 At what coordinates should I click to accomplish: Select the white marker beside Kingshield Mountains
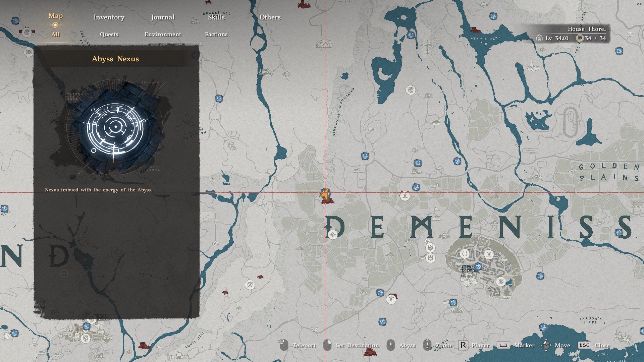tap(411, 90)
